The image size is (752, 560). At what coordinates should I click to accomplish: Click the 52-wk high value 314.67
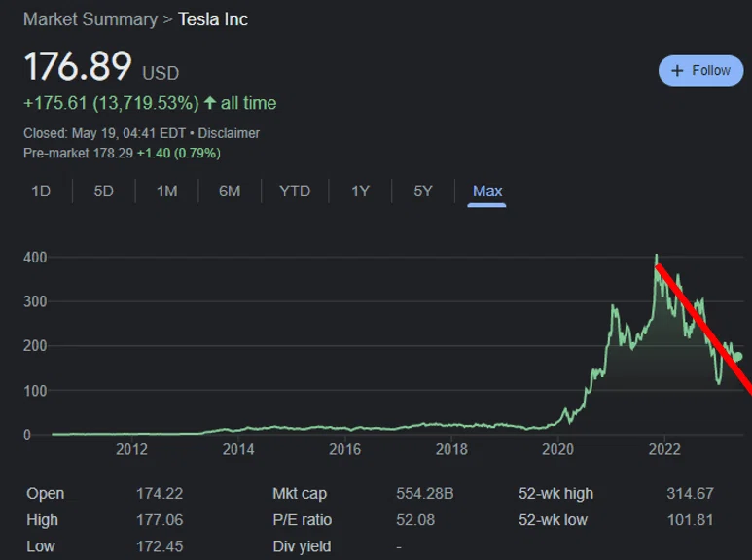pyautogui.click(x=690, y=493)
